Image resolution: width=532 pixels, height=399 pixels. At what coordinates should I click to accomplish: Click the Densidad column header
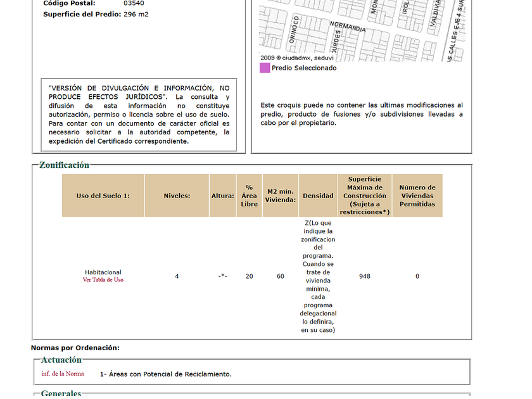click(318, 196)
